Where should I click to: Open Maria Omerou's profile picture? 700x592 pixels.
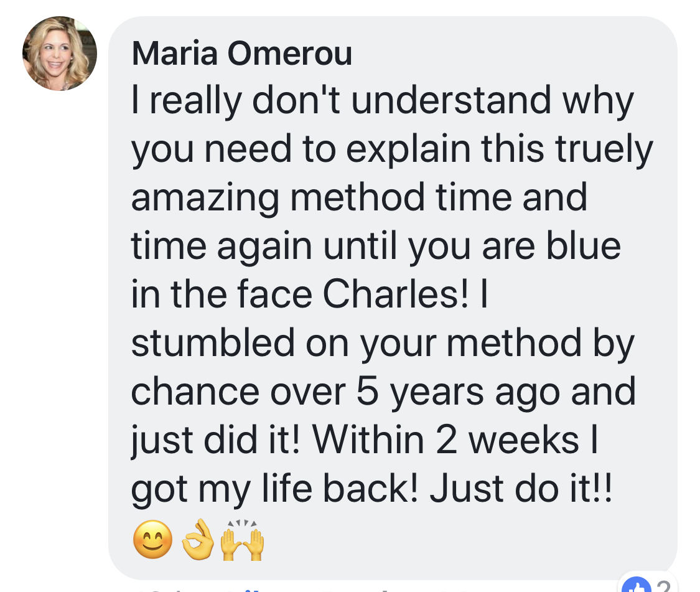pos(60,54)
